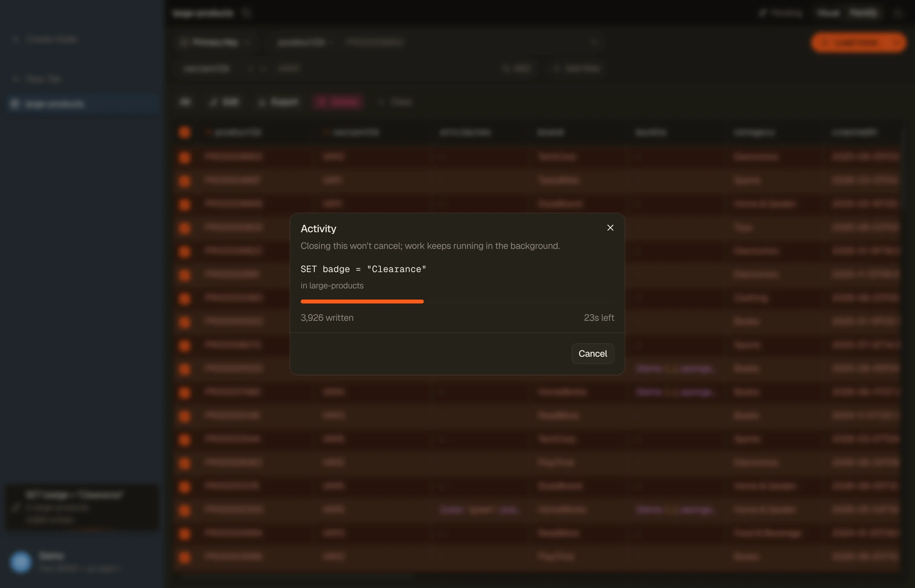Click the "3,926 written" counter

pyautogui.click(x=327, y=318)
